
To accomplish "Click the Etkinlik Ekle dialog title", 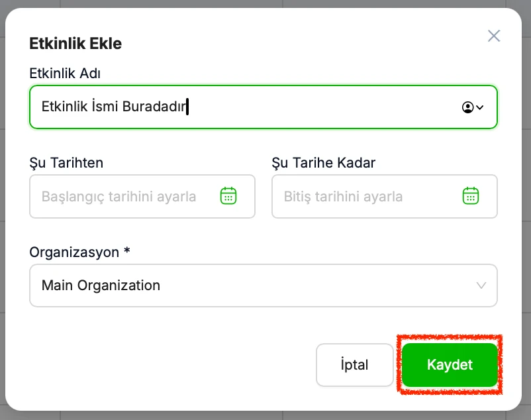I will pos(75,43).
